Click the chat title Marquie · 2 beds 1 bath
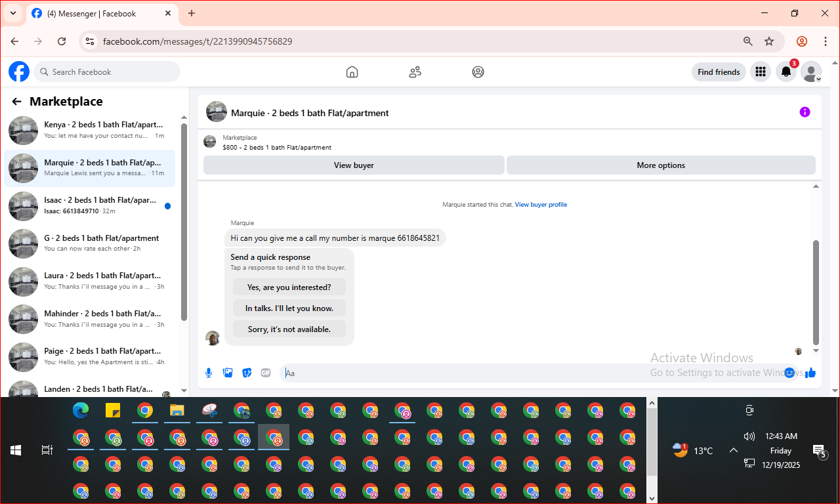The width and height of the screenshot is (840, 504). pos(310,113)
